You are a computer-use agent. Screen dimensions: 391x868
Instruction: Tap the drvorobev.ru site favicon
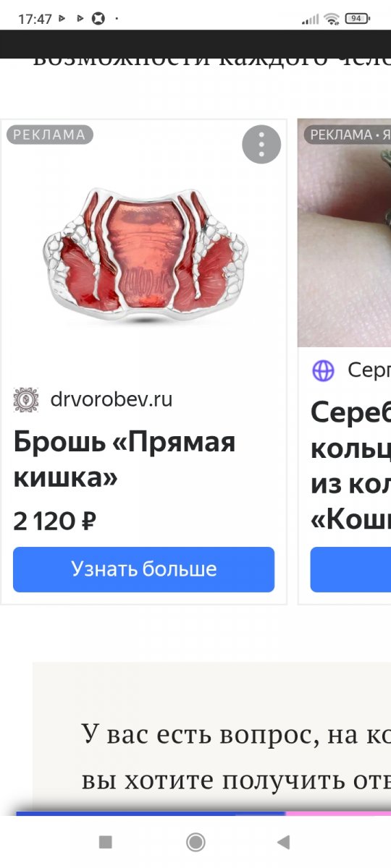[26, 399]
